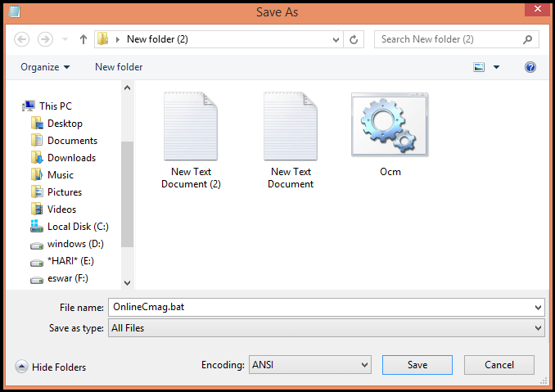
Task: Open the Downloads folder in sidebar
Action: pos(71,158)
